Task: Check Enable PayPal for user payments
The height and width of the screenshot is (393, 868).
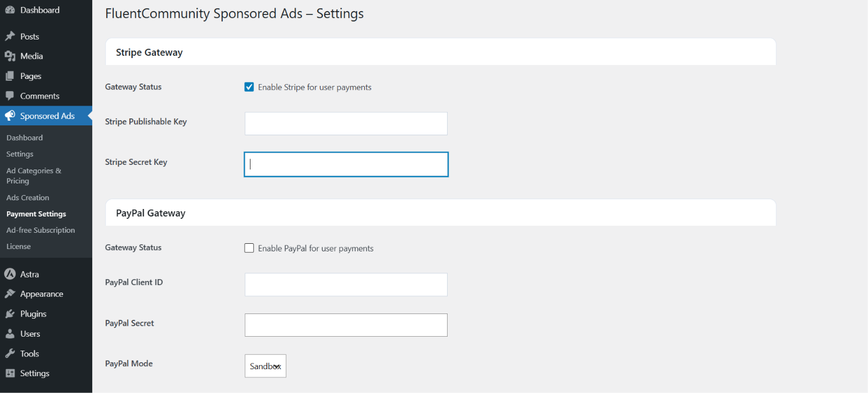Action: (249, 248)
